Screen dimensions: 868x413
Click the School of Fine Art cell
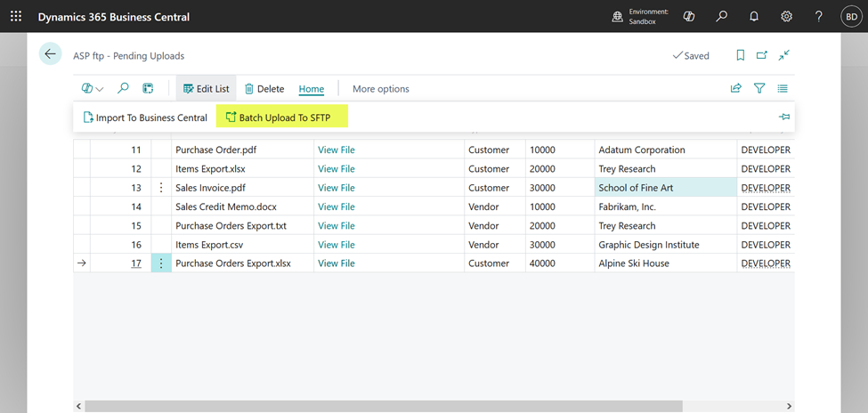click(665, 188)
